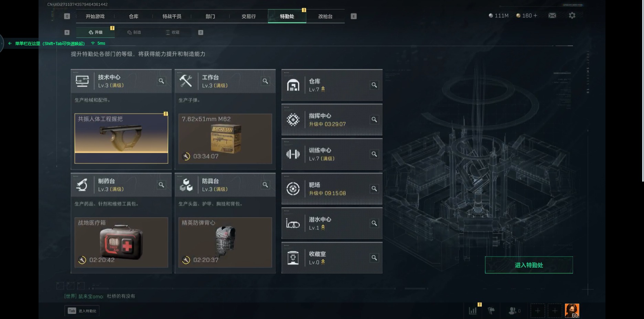Select the 制造 sub-tab

(x=134, y=32)
